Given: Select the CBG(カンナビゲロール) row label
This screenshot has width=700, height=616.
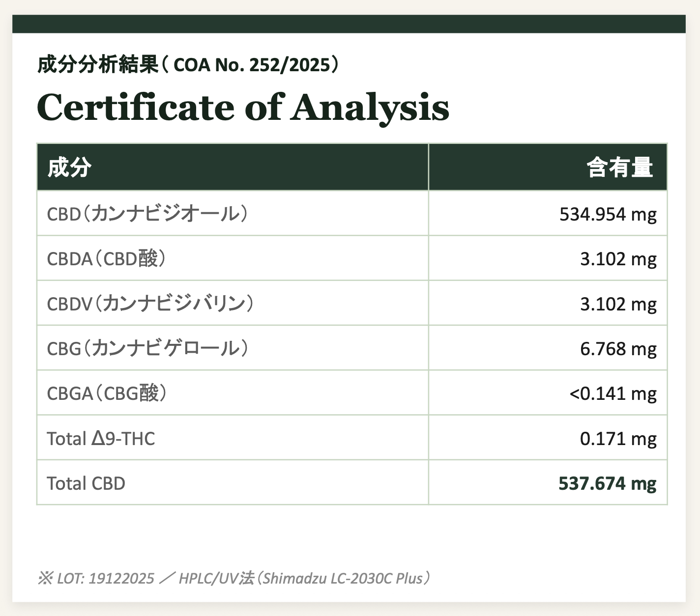Looking at the screenshot, I should click(x=147, y=348).
